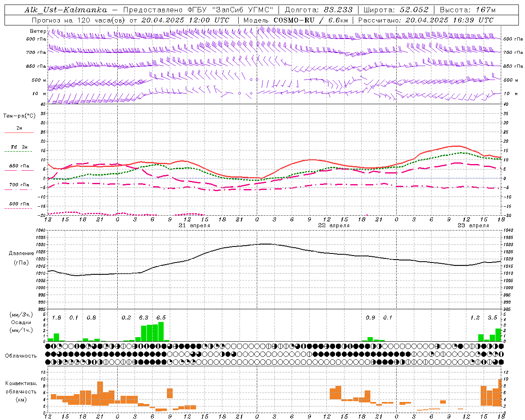Click the Облачность row label
525x420 pixels.
point(21,356)
